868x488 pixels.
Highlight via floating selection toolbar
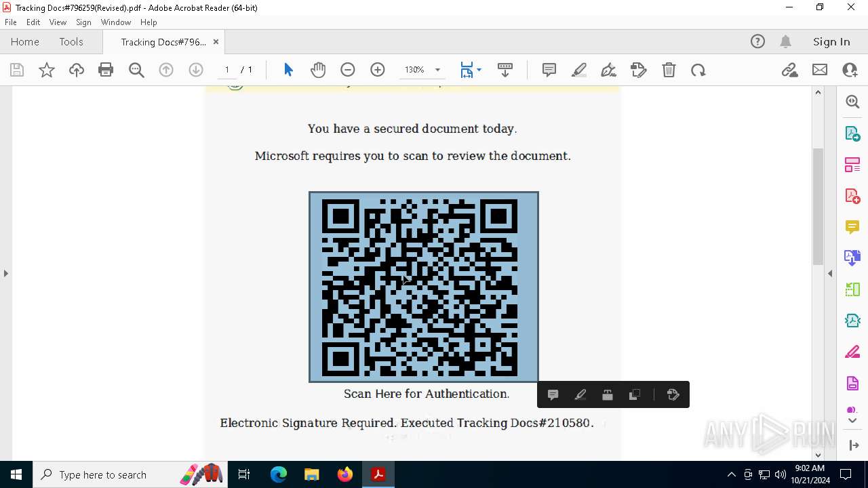[580, 394]
